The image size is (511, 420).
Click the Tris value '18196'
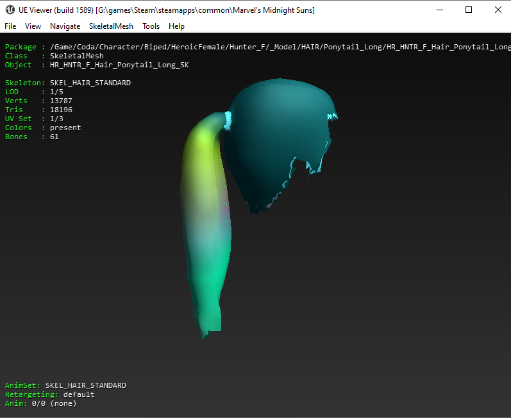[x=61, y=110]
